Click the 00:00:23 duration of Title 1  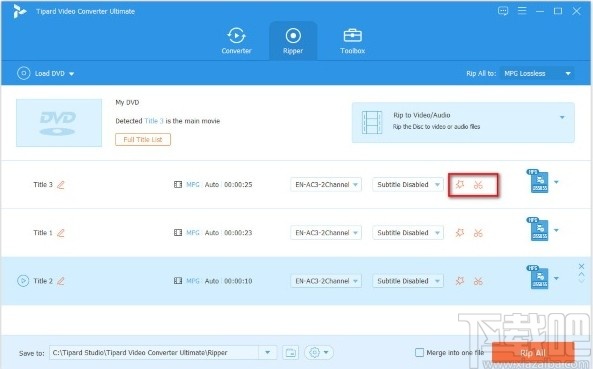pyautogui.click(x=238, y=233)
